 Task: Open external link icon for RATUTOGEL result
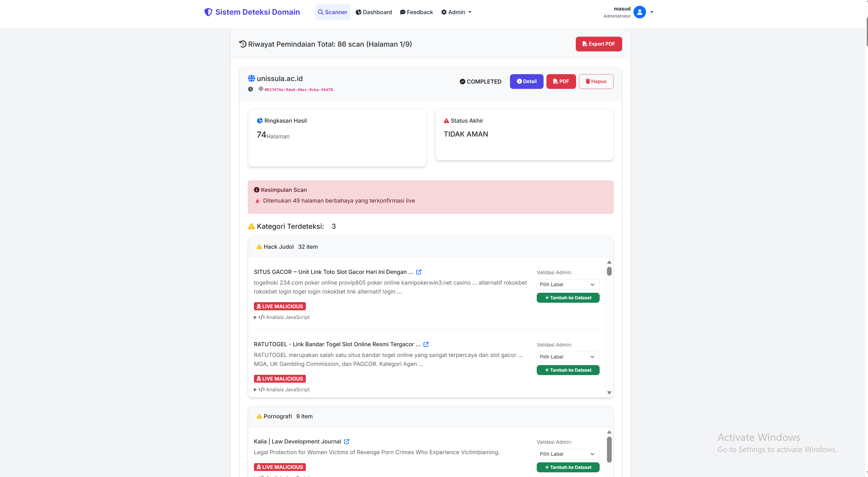[x=426, y=344]
